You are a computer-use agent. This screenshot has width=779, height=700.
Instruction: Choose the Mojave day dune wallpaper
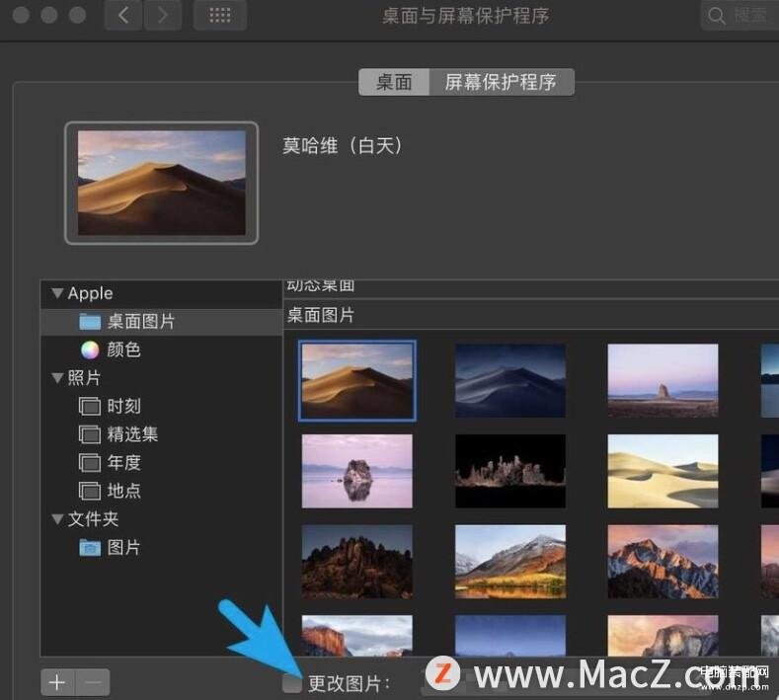(x=356, y=380)
